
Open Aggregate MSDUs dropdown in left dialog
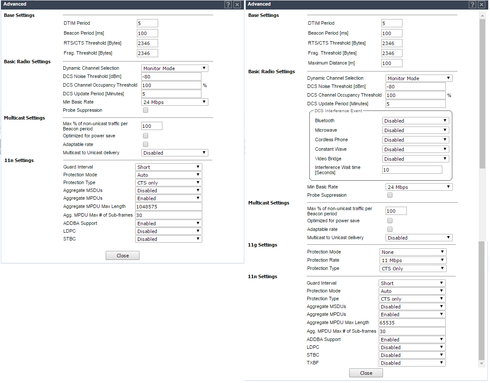click(169, 190)
